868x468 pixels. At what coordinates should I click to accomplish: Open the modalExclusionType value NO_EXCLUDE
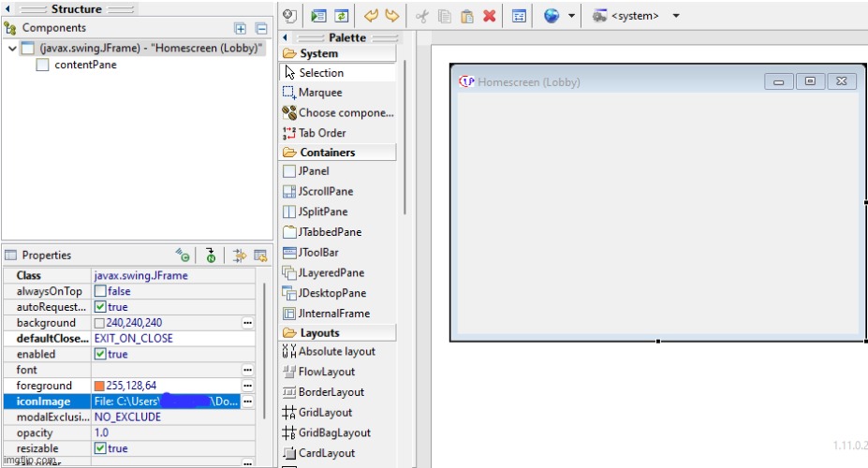click(x=172, y=417)
